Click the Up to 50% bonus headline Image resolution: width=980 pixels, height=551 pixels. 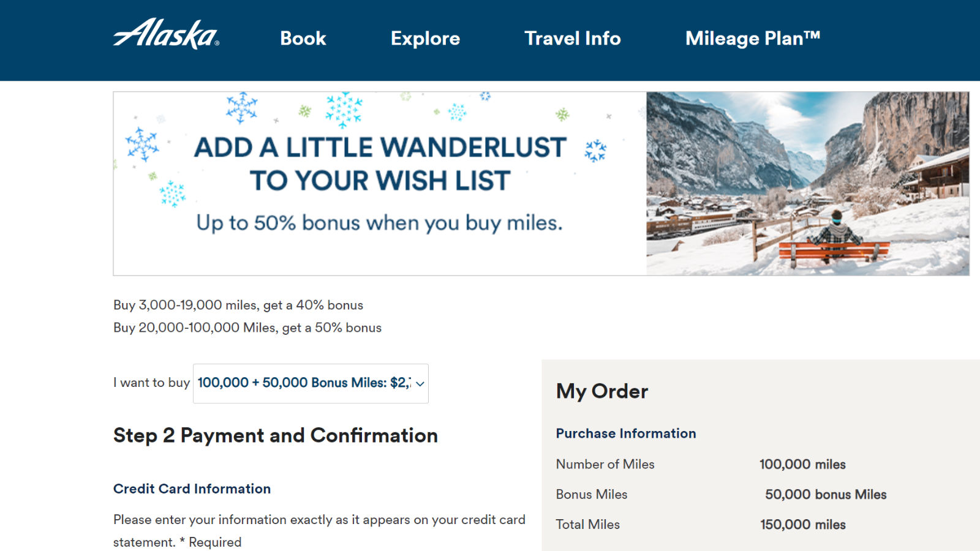(x=380, y=223)
